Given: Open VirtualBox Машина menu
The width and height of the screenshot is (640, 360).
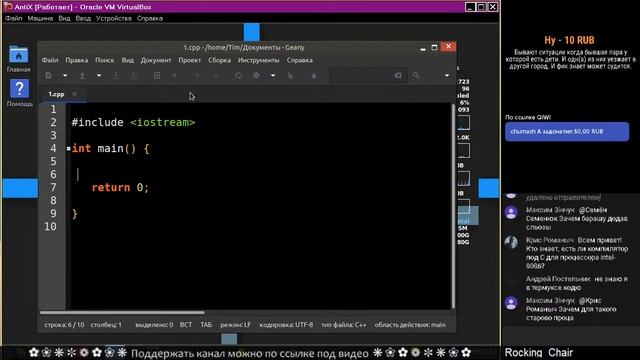Looking at the screenshot, I should pos(40,18).
